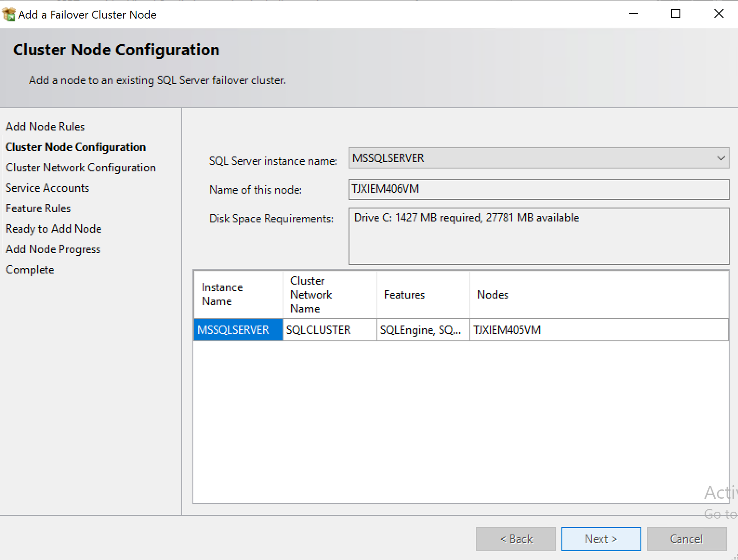Screen dimensions: 738x560
Task: Click the installer icon in title bar
Action: 9,14
